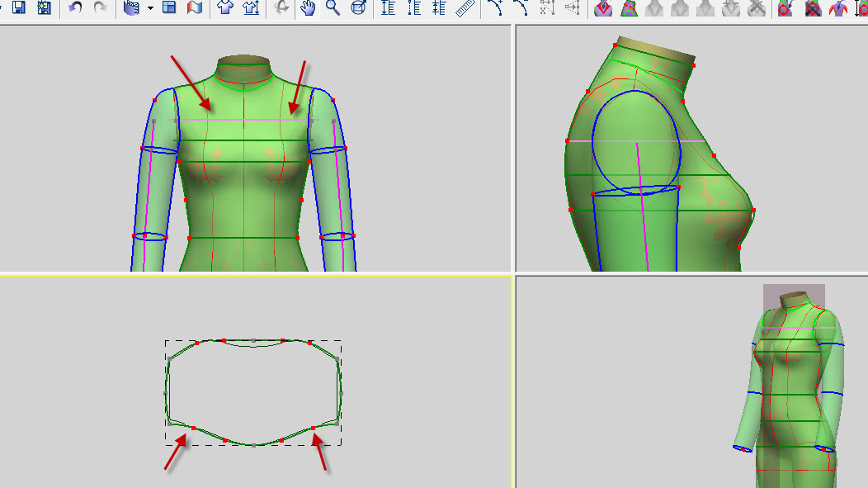Click the purple pattern folder icon
868x488 pixels.
[x=131, y=7]
